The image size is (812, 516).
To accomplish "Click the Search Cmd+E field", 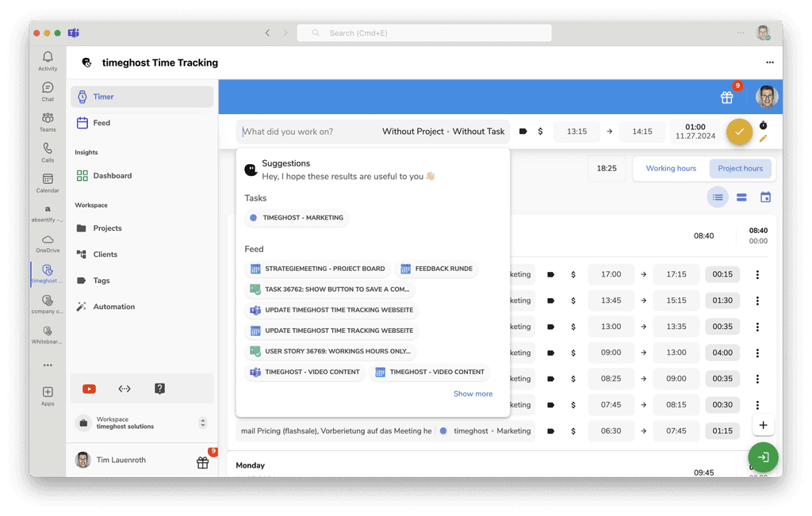I will (424, 32).
